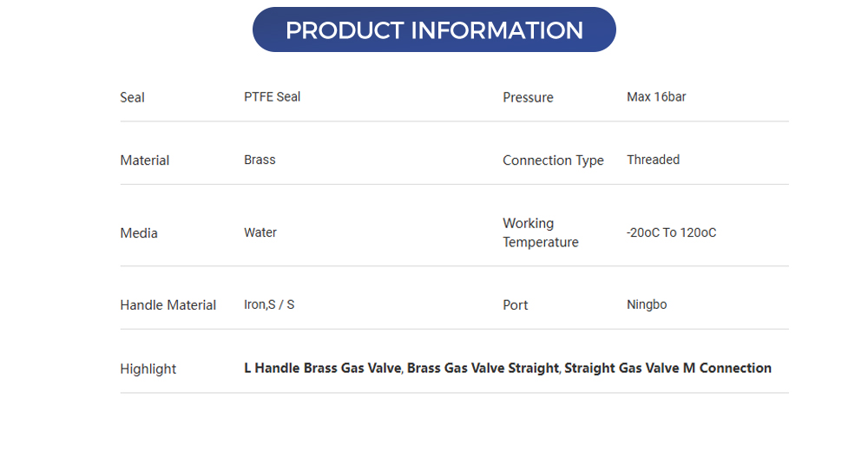Select the -20oC To 120oC value
Viewport: 868px width, 464px height.
(671, 233)
